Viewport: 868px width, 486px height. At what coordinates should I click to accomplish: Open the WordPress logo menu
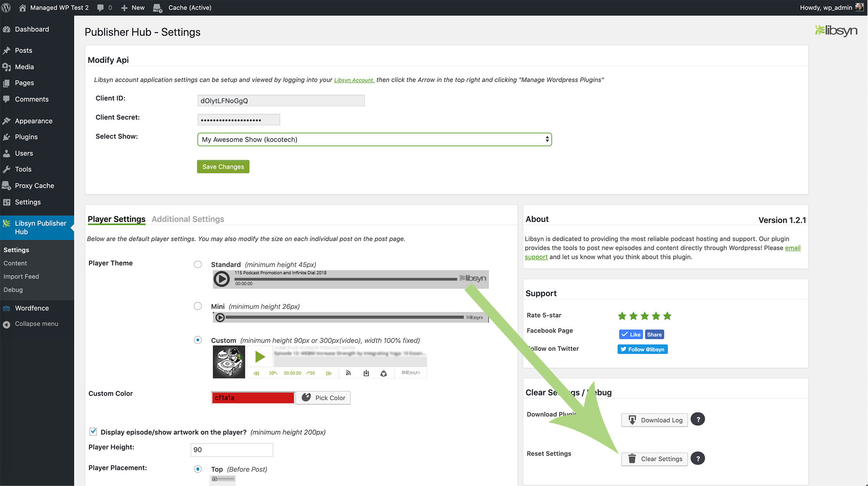coord(7,7)
